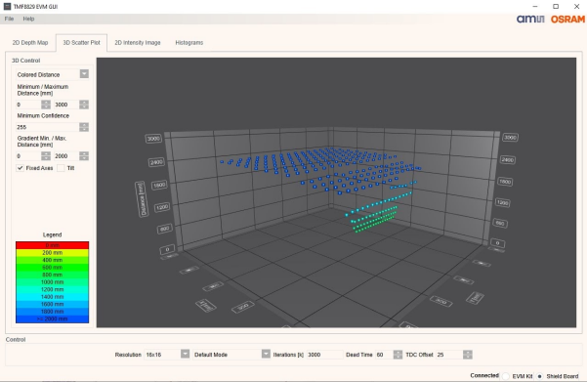
Task: Click the red 0 mm legend swatch
Action: point(52,245)
